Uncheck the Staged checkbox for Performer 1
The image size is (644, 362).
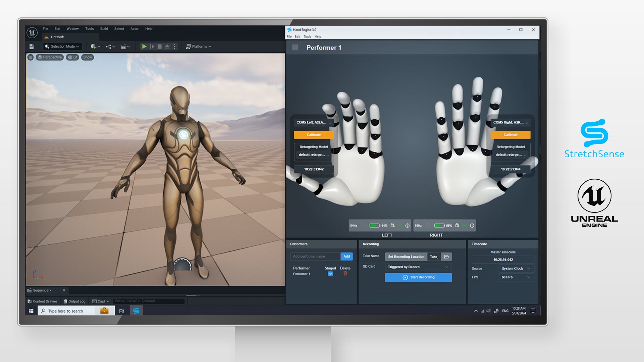click(330, 274)
